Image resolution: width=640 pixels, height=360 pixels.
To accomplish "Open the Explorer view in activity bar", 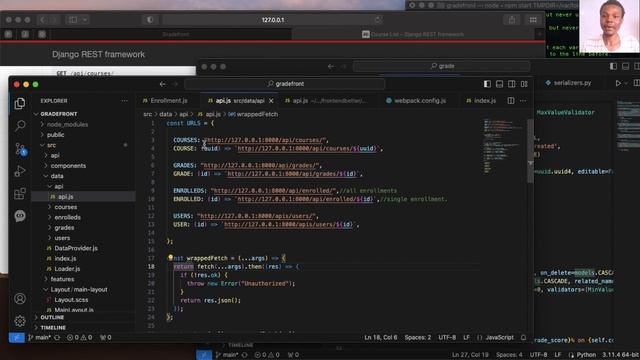I will pos(20,104).
